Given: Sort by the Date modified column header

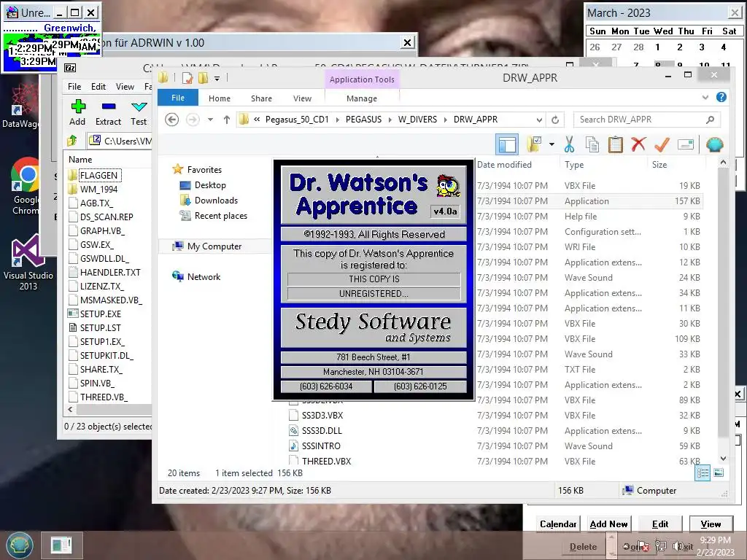Looking at the screenshot, I should (505, 164).
